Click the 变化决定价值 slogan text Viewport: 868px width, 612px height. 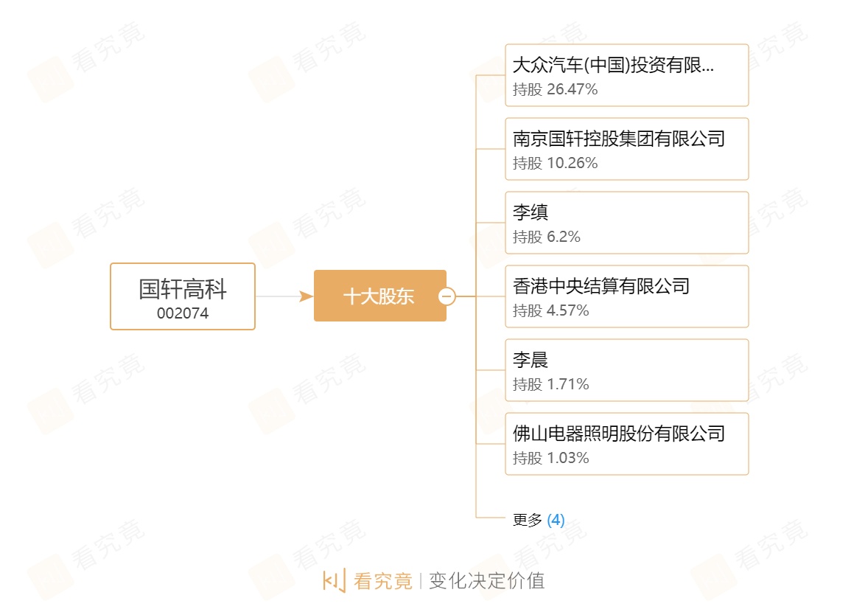(487, 581)
